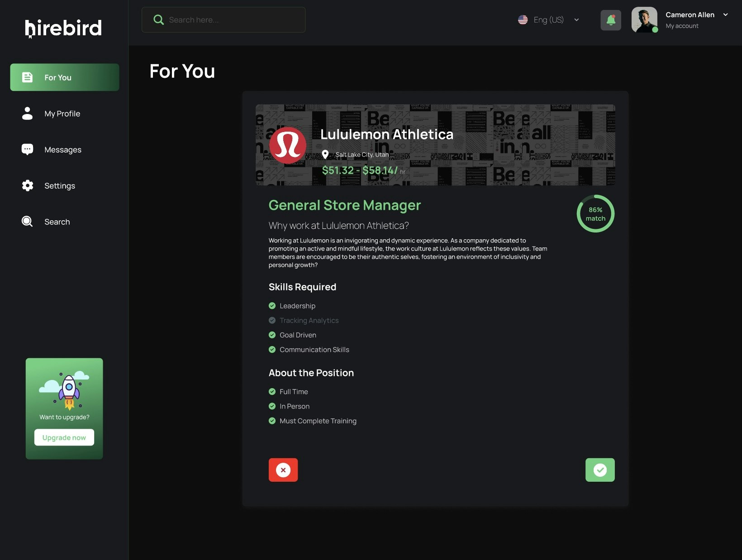Click the Salt Lake City location text
742x560 pixels.
pos(362,155)
